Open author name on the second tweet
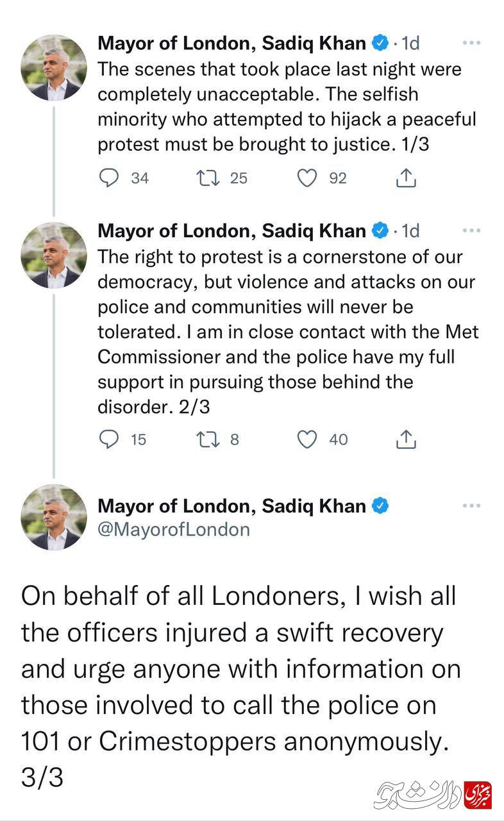Image resolution: width=504 pixels, height=821 pixels. pyautogui.click(x=231, y=231)
